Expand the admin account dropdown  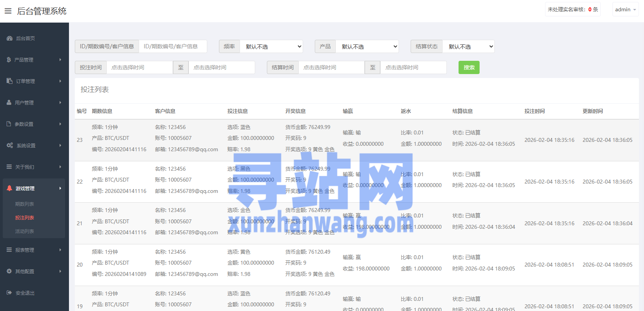click(625, 9)
